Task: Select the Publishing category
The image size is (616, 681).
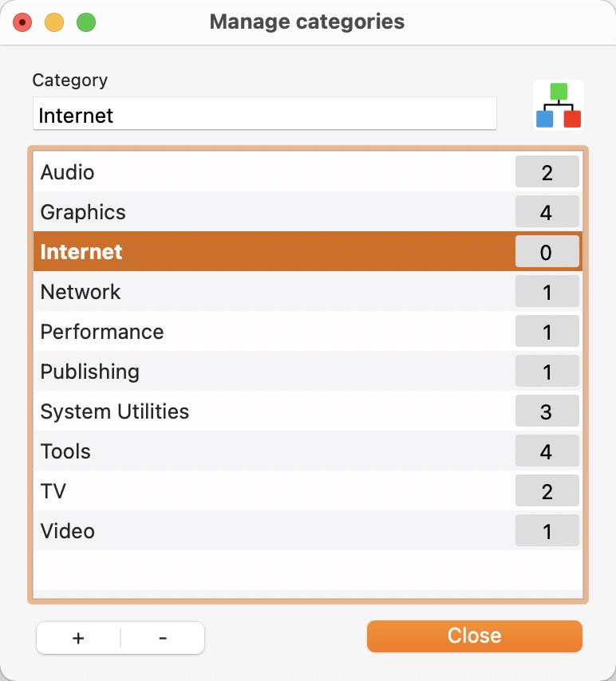Action: coord(308,372)
